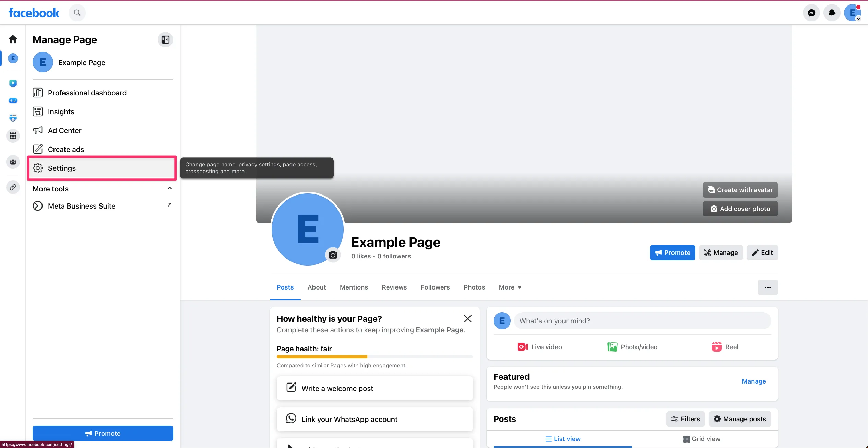Viewport: 868px width, 448px height.
Task: Select Write a welcome post
Action: (374, 388)
